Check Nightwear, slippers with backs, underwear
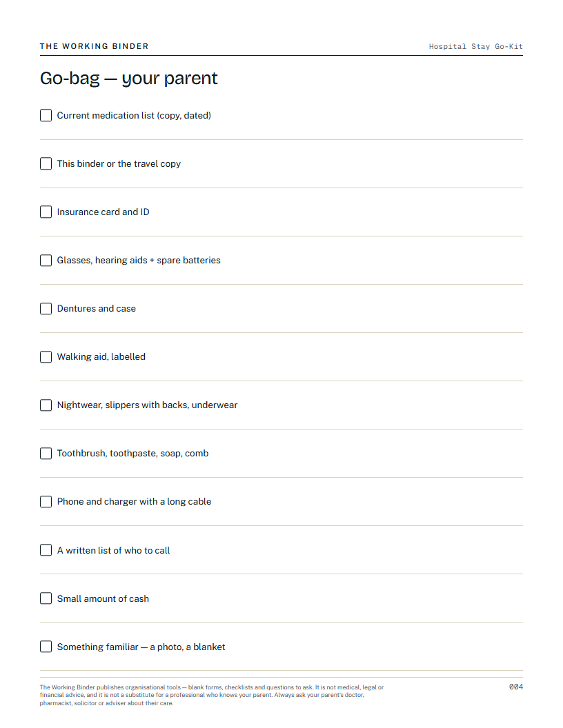The image size is (563, 728). (46, 405)
